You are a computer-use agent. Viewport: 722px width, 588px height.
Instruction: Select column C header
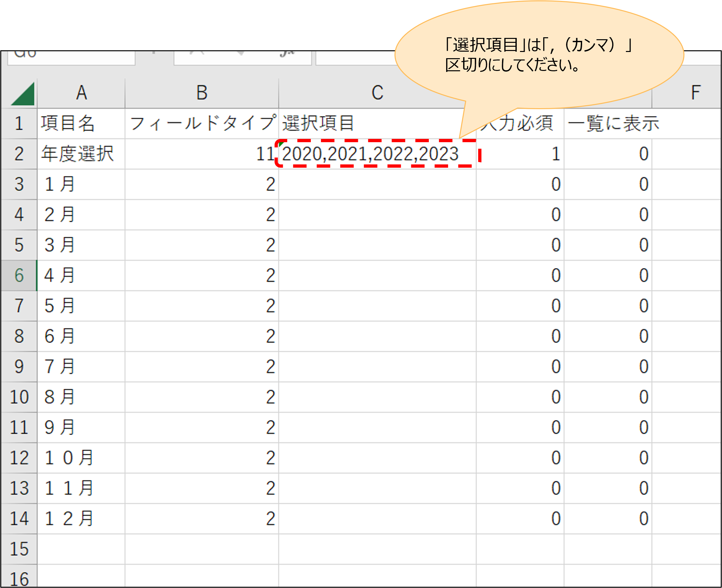coord(377,93)
